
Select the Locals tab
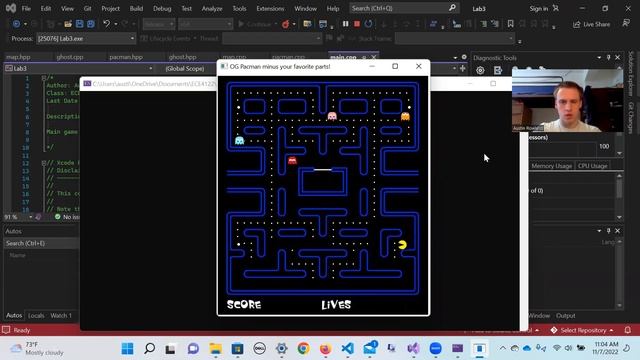(x=36, y=316)
